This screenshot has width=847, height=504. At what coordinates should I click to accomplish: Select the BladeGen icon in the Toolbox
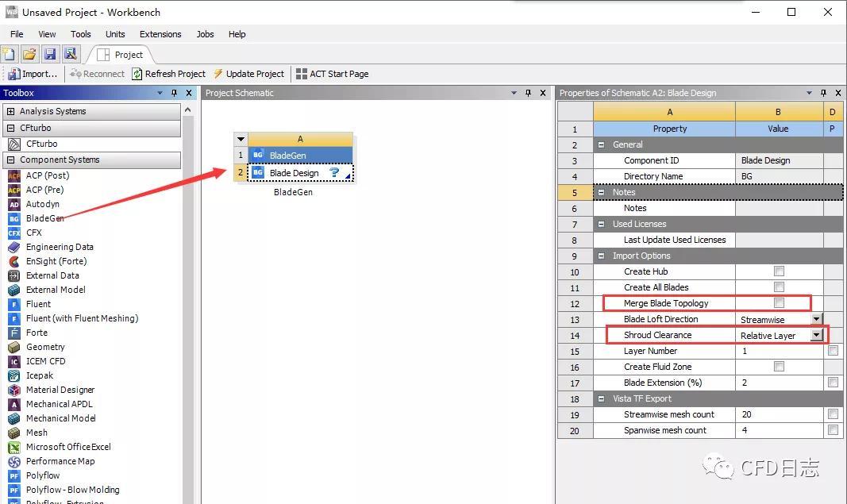tap(14, 218)
